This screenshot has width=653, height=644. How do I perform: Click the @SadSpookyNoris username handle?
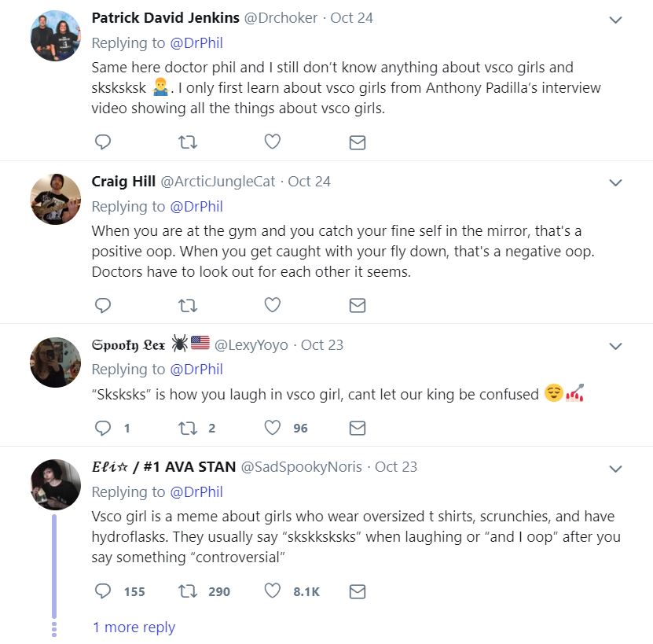[x=301, y=467]
